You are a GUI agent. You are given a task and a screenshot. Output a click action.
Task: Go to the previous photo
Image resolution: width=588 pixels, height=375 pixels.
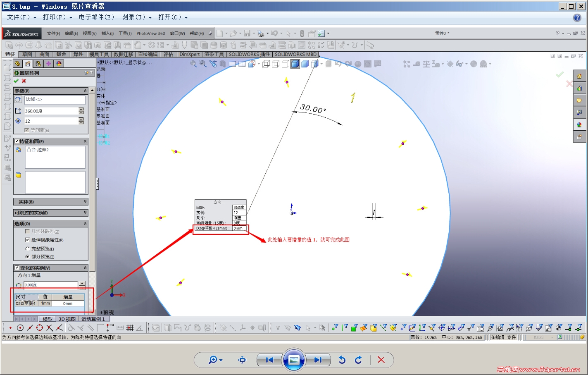(x=269, y=360)
